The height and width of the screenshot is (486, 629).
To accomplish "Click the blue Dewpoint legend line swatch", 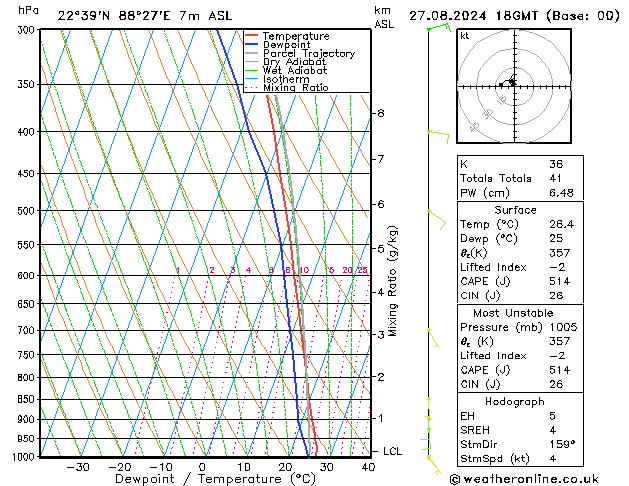I will tap(252, 44).
